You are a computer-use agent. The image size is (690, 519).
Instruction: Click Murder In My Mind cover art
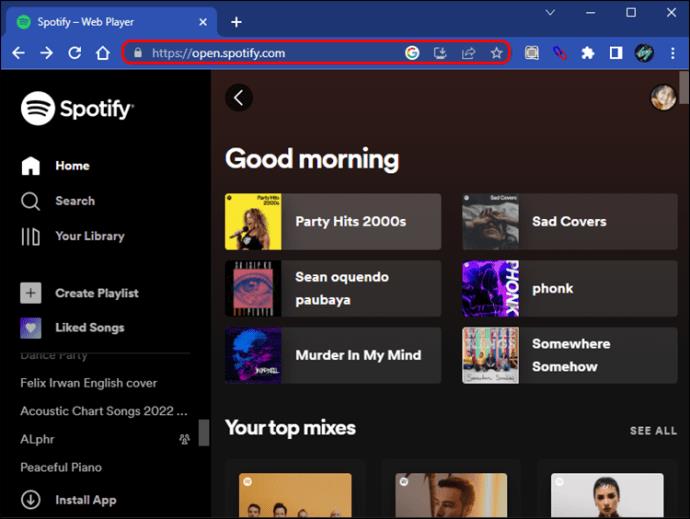point(253,355)
